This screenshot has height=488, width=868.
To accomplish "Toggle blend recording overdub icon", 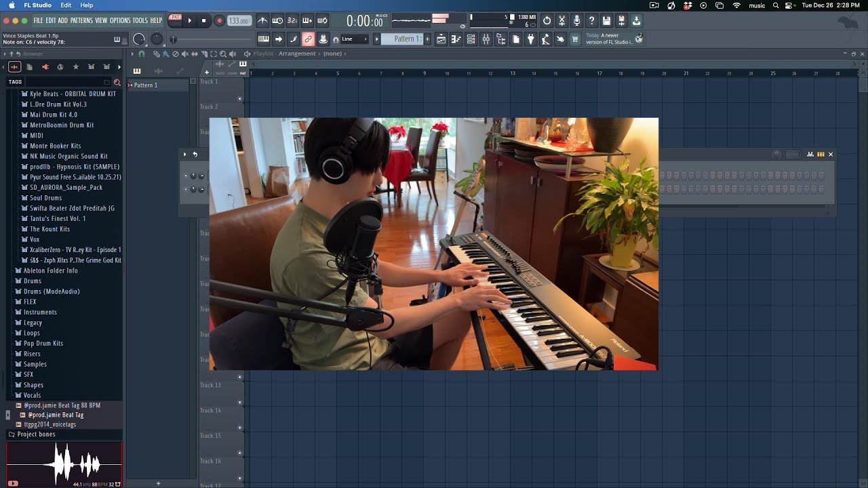I will click(x=307, y=21).
